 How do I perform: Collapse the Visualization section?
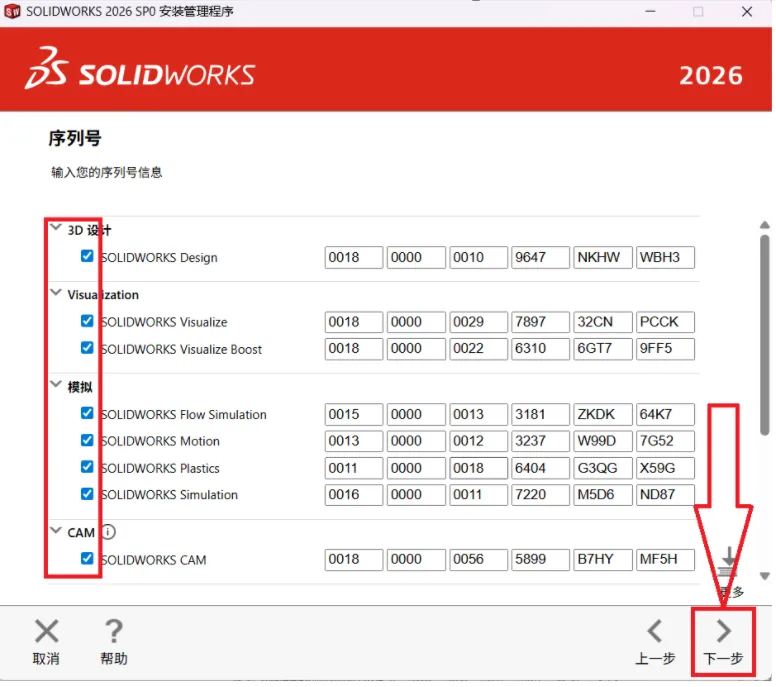pos(56,294)
